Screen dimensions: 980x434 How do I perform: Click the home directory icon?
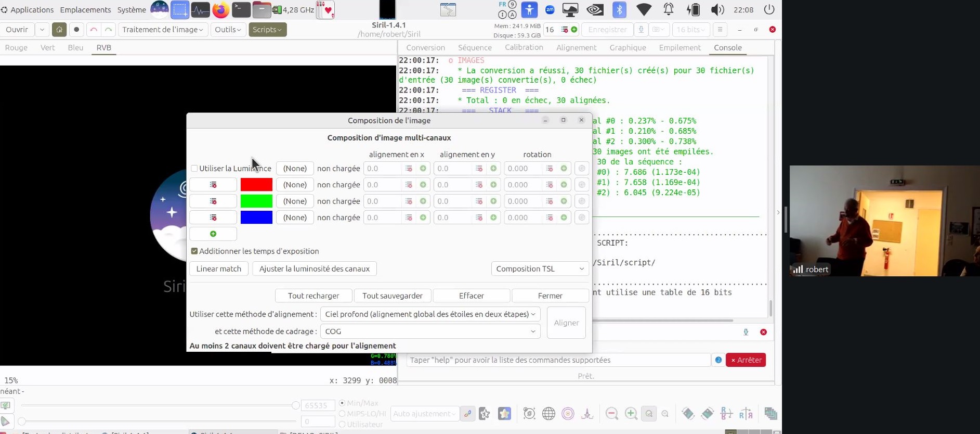tap(59, 30)
